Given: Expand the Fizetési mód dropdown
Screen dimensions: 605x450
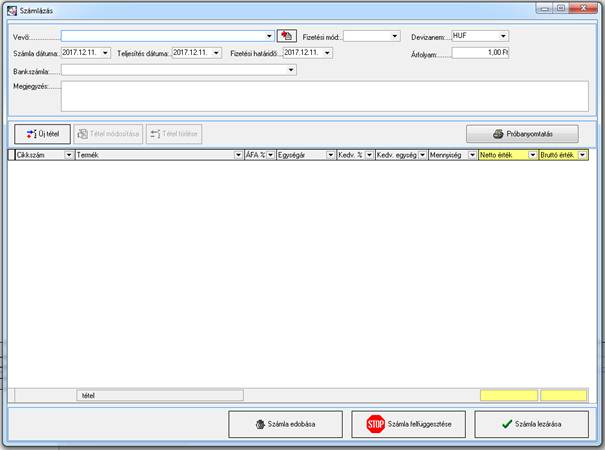Looking at the screenshot, I should click(395, 35).
